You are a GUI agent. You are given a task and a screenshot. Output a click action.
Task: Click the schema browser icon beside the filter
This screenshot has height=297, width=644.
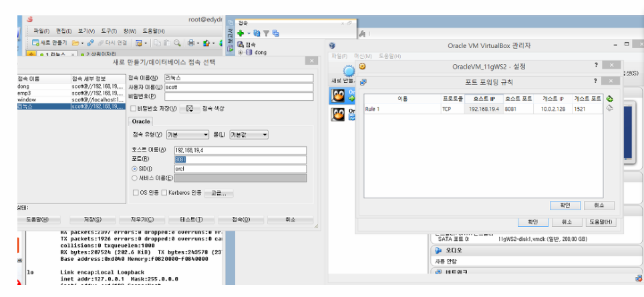pos(276,33)
